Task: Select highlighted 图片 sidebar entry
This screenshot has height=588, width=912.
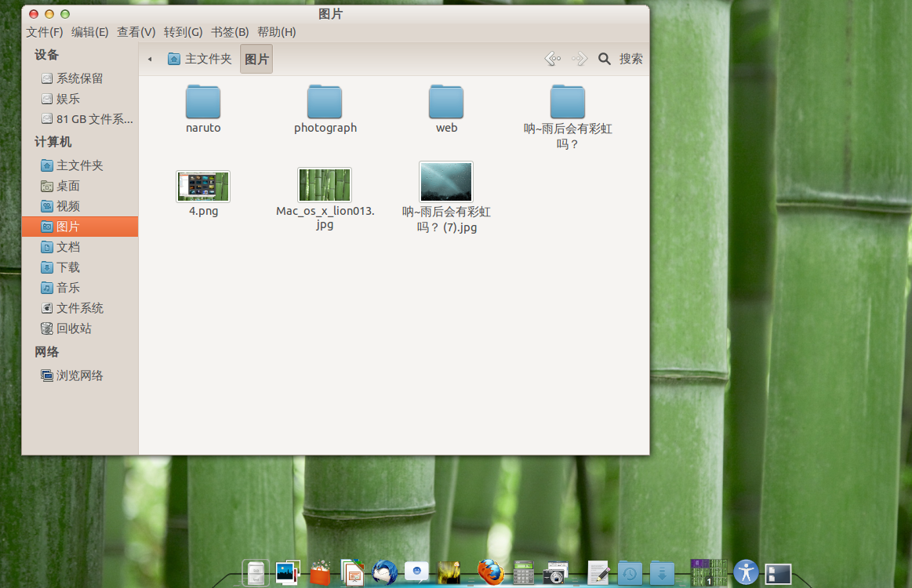Action: (x=80, y=227)
